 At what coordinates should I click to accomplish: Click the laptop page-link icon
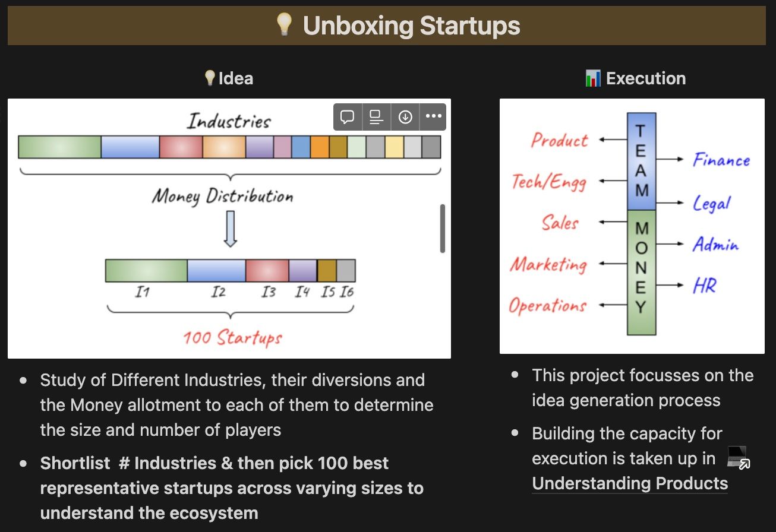point(738,457)
